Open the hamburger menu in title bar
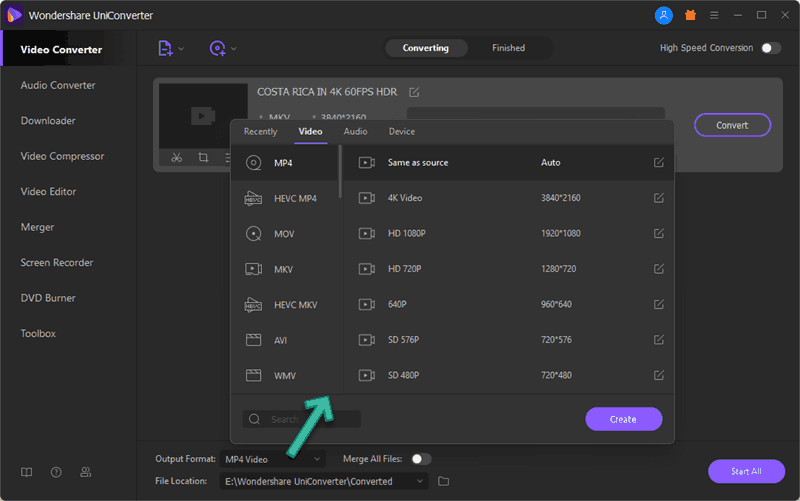This screenshot has width=800, height=501. [x=714, y=15]
